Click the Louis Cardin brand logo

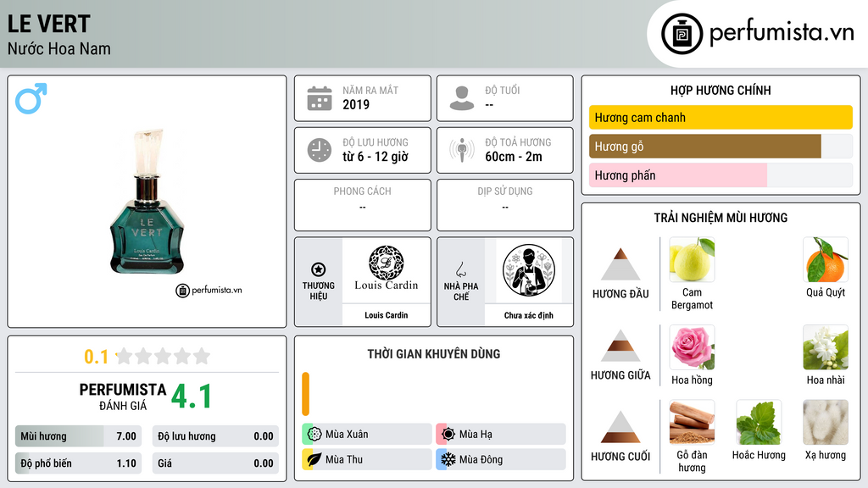click(387, 269)
